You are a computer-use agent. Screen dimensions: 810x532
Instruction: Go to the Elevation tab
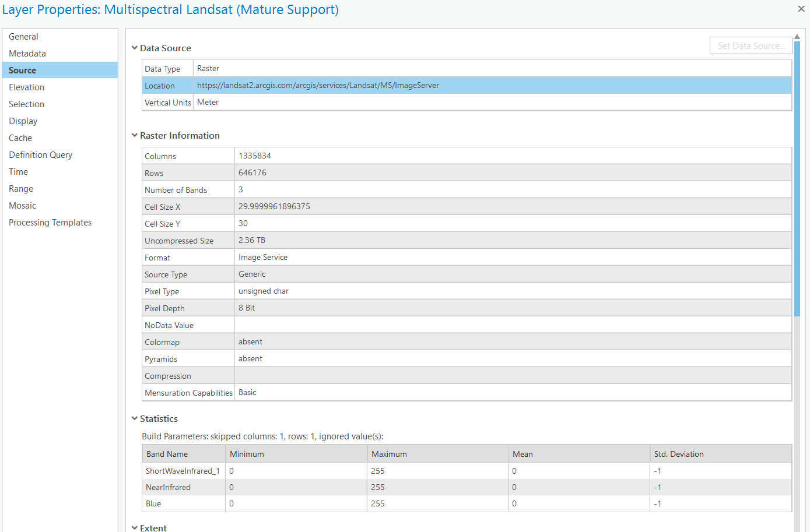click(x=27, y=87)
